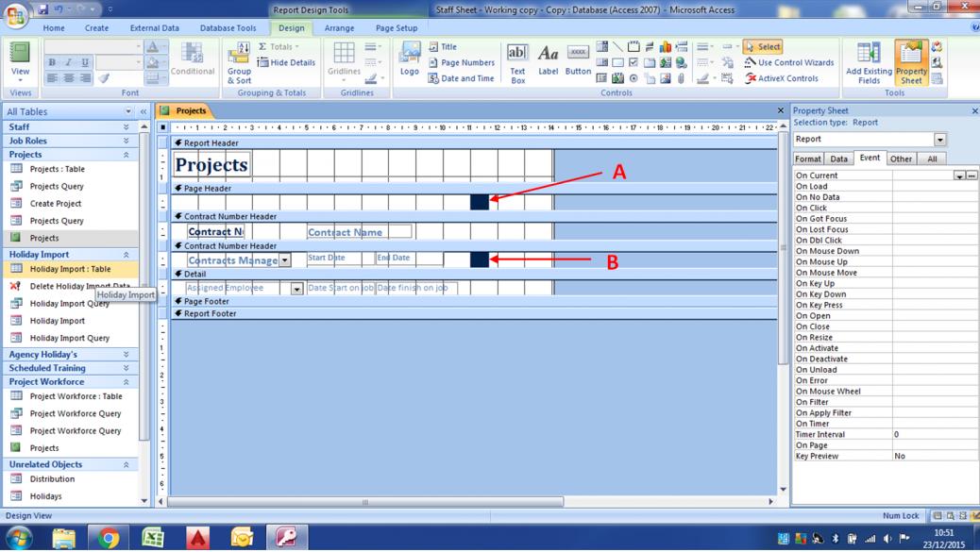Open the View button in the ribbon

pyautogui.click(x=20, y=62)
